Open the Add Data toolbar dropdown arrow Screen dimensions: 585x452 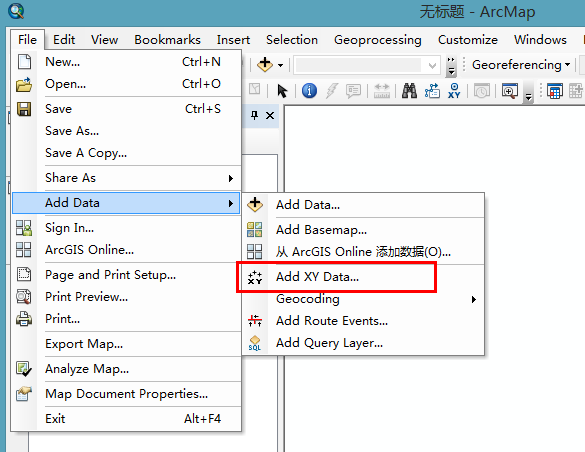click(x=281, y=65)
